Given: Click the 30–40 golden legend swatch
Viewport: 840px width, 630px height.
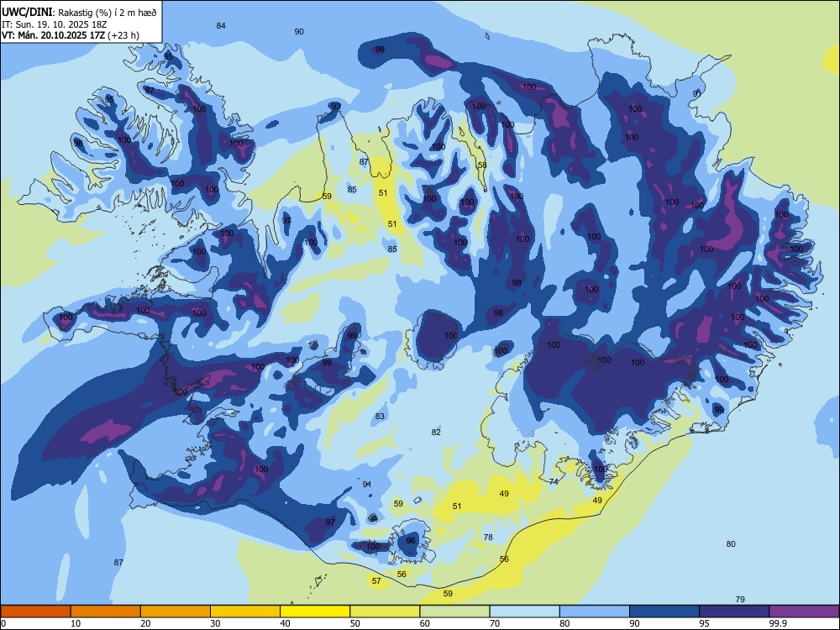Looking at the screenshot, I should [245, 612].
